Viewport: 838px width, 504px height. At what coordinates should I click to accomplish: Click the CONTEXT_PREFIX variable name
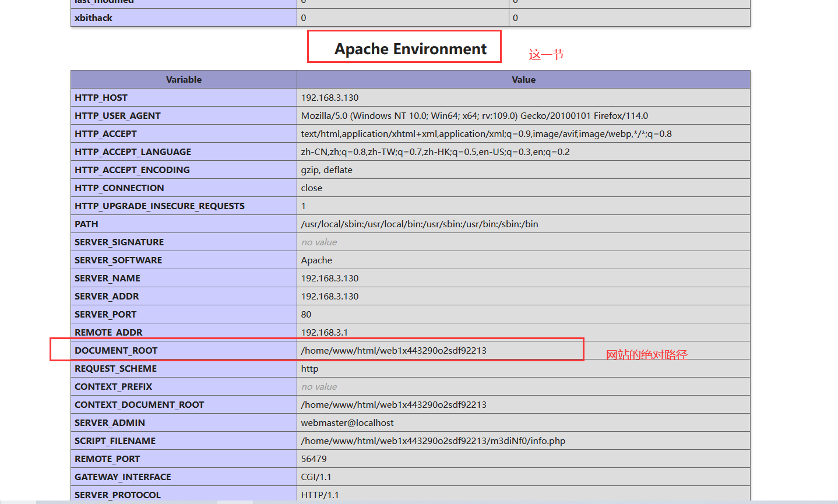(x=113, y=386)
